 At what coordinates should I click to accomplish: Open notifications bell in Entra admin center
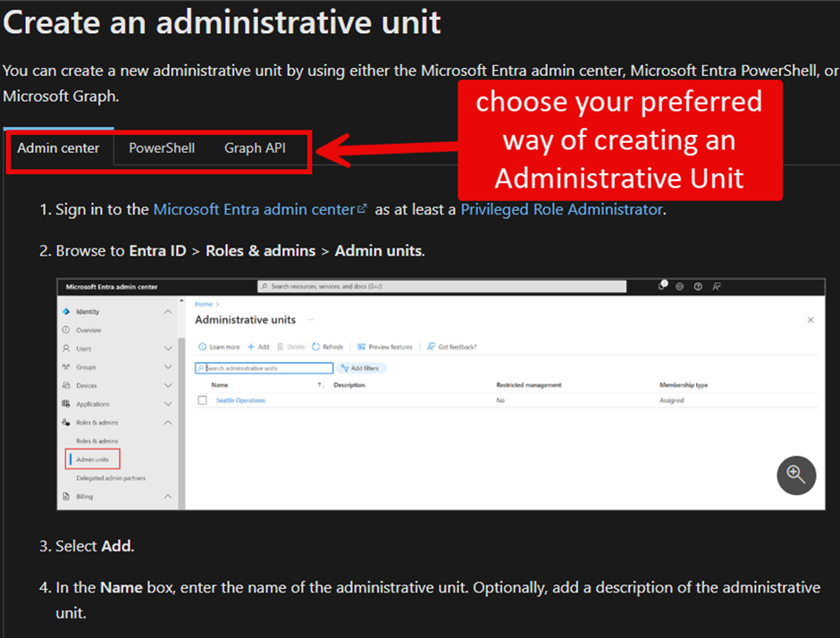coord(662,286)
